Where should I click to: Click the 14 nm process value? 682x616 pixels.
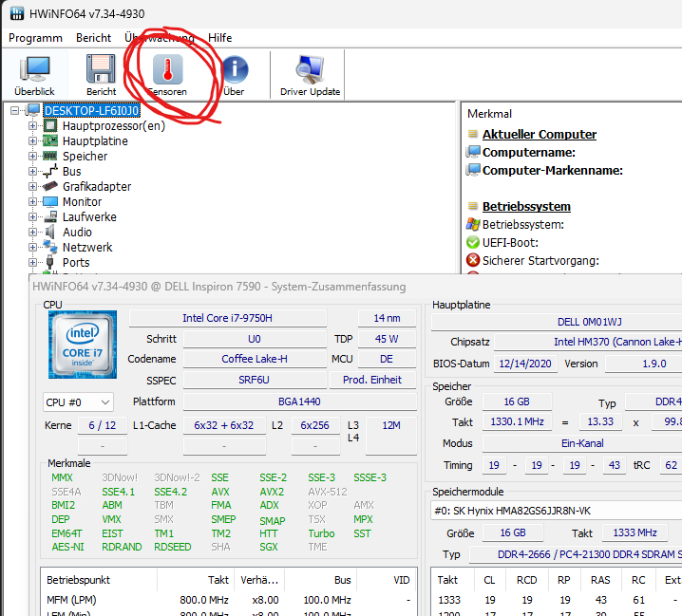[387, 318]
